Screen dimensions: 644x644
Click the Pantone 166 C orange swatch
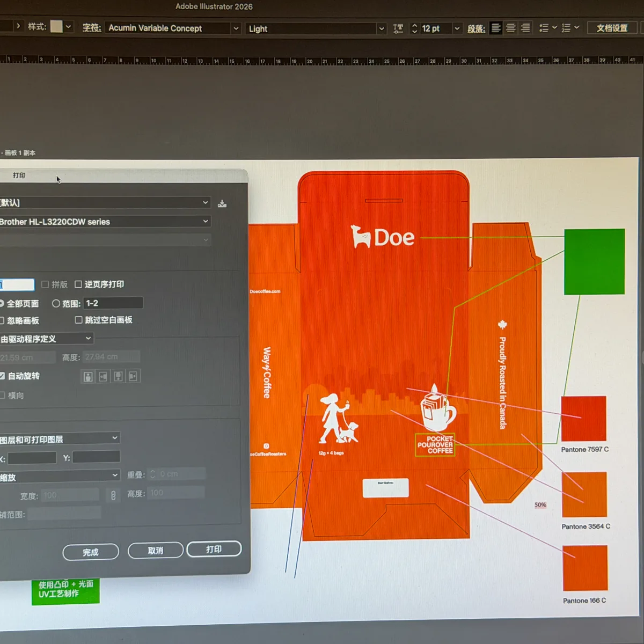pos(585,568)
